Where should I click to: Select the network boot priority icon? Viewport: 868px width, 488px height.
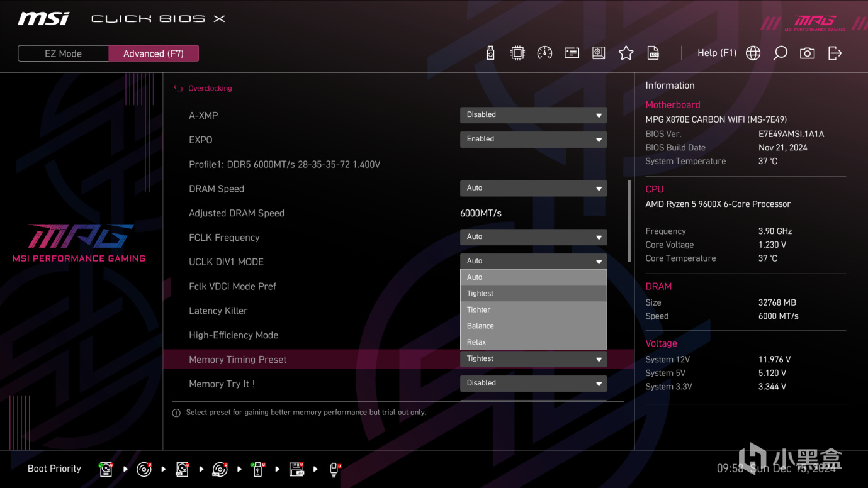pos(334,469)
